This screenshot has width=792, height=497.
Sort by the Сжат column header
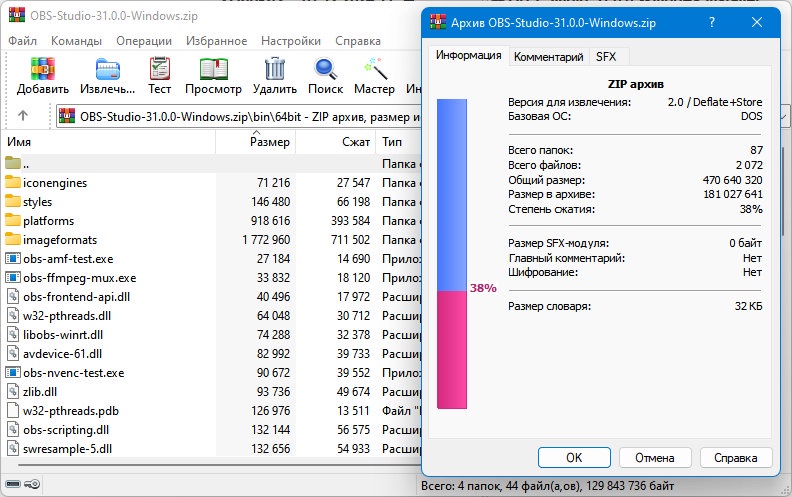click(x=335, y=142)
